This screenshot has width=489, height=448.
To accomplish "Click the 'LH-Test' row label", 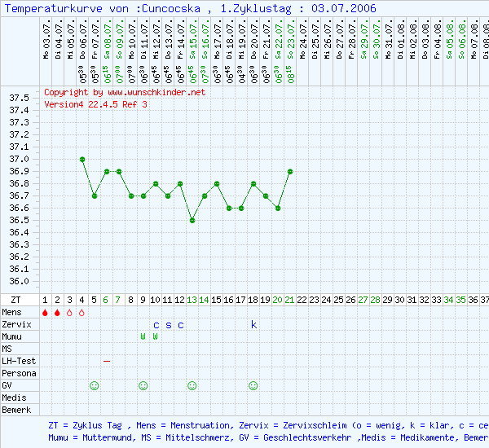I will click(x=20, y=361).
